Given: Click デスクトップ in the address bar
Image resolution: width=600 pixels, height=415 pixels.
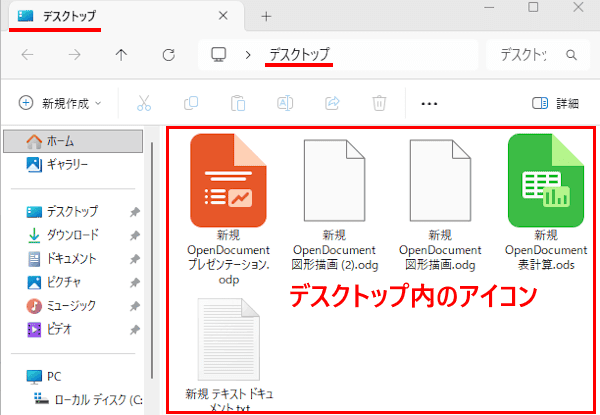Looking at the screenshot, I should pos(299,55).
